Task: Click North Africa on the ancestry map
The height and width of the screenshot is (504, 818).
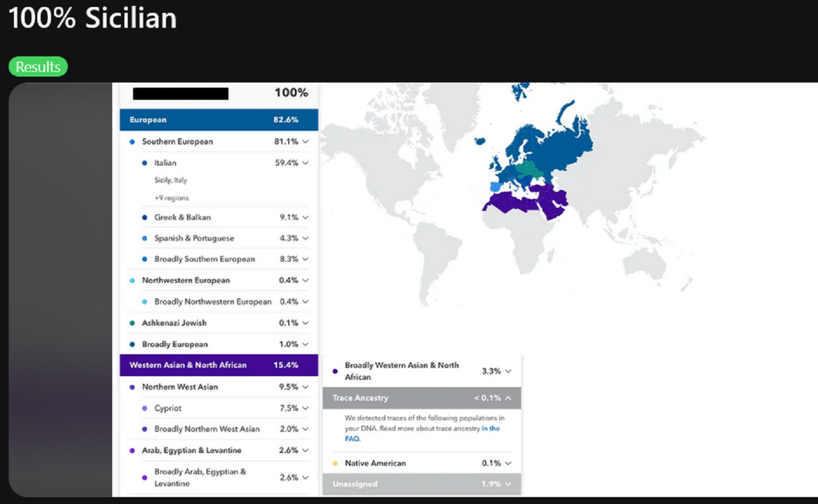Action: [x=514, y=203]
